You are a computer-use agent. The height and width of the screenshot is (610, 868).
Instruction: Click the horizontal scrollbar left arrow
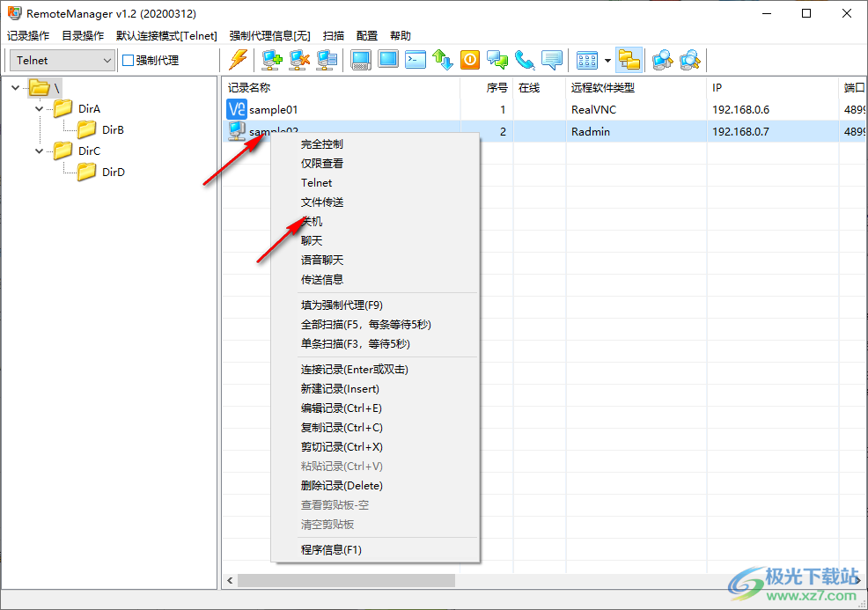[231, 580]
